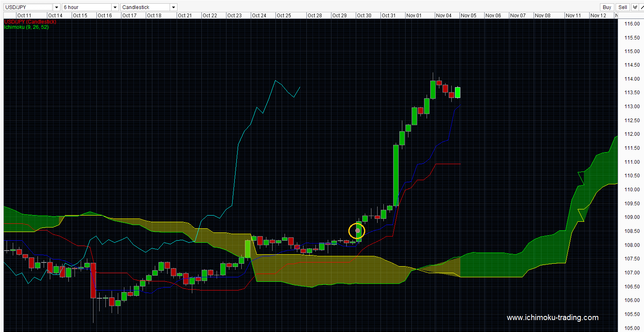Click the Nov 01 date label
644x332 pixels.
[x=414, y=16]
